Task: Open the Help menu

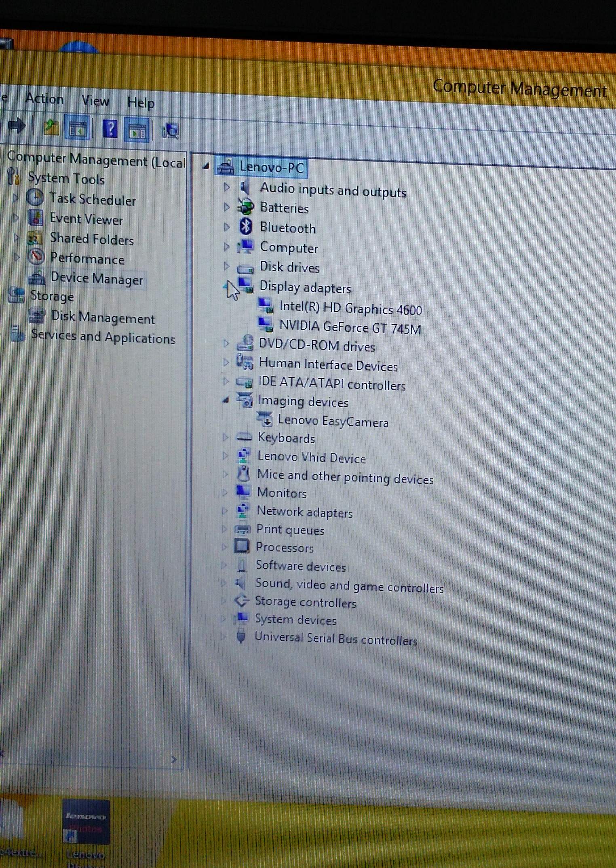Action: 141,103
